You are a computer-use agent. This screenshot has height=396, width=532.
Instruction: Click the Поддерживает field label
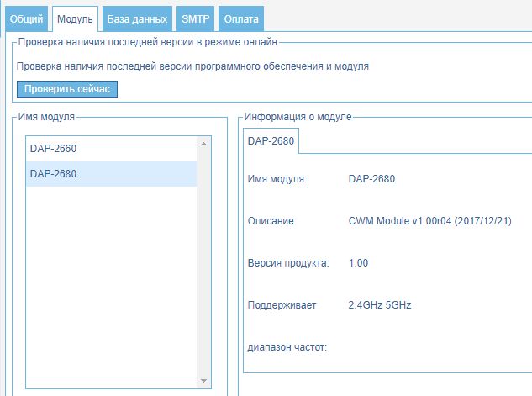pos(282,305)
